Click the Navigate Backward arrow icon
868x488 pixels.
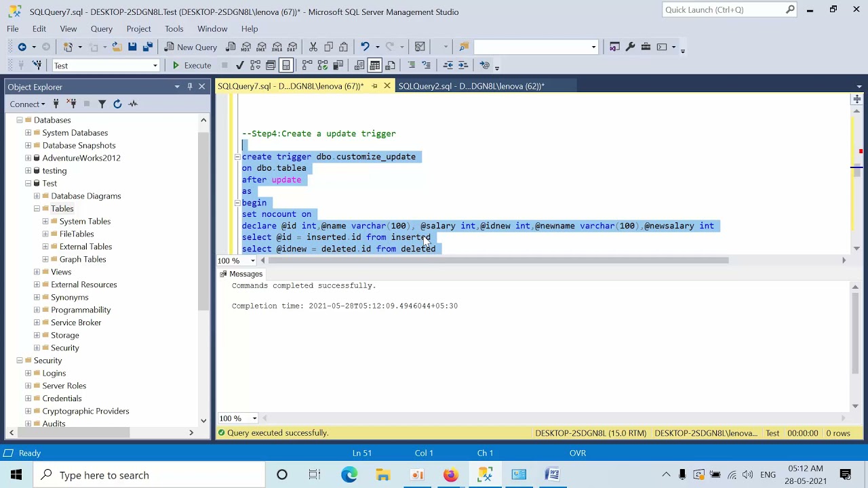coord(22,47)
